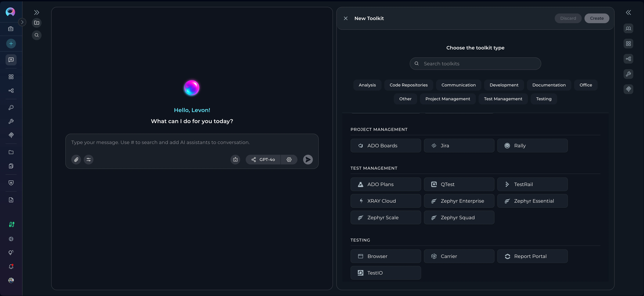Image resolution: width=644 pixels, height=296 pixels.
Task: Click the key credentials icon in left sidebar
Action: [11, 107]
